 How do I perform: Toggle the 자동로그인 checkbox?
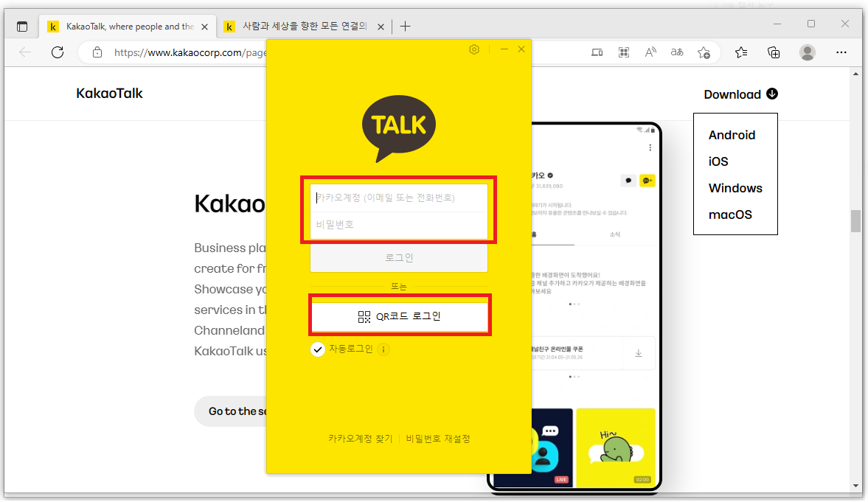pos(317,349)
